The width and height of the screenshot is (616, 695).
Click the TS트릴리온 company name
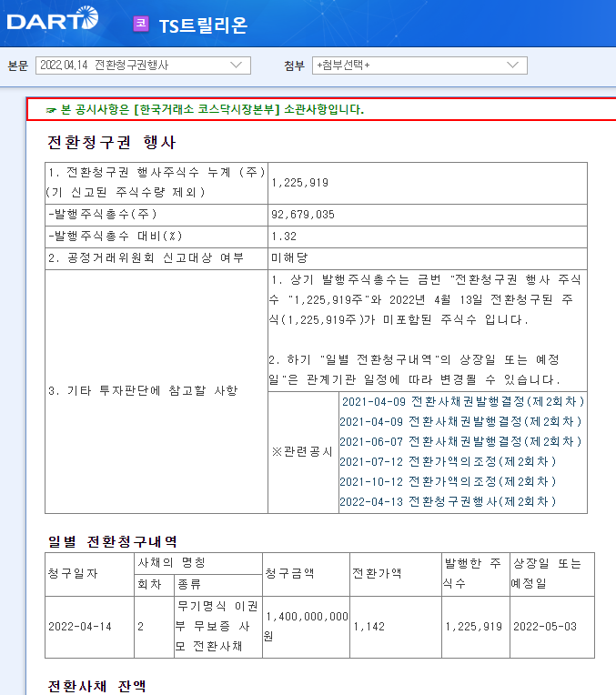(x=203, y=25)
